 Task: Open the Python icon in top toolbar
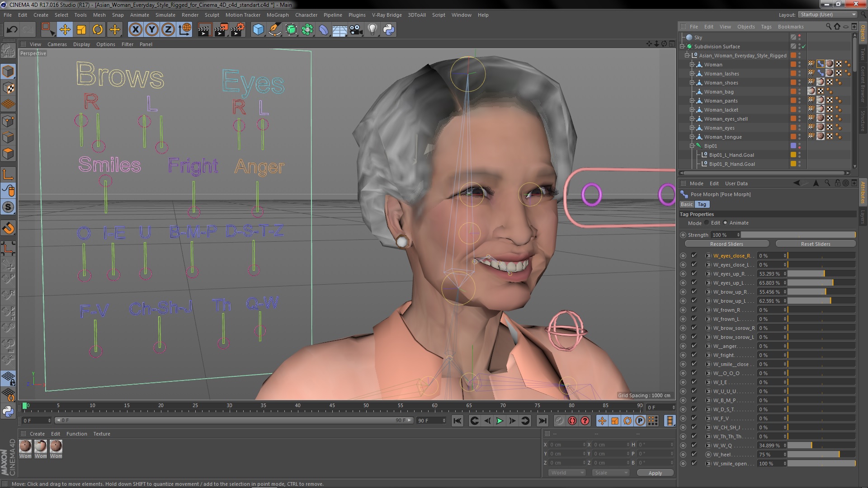(389, 30)
